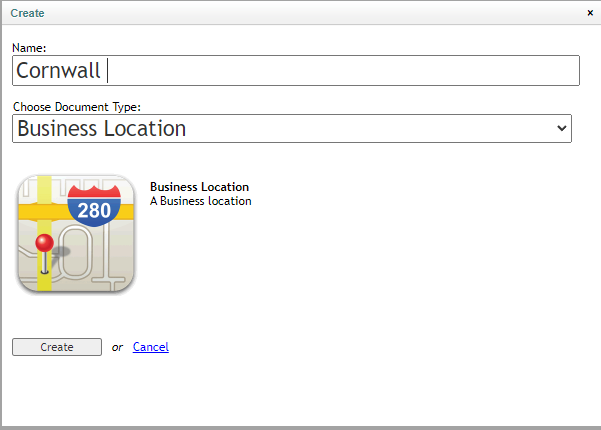Click the dropdown chevron arrow
Screen dimensions: 601x430
pyautogui.click(x=562, y=128)
